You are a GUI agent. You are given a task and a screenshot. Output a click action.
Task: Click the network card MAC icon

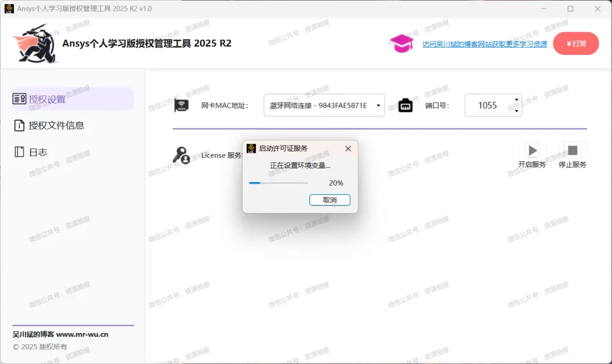click(181, 105)
